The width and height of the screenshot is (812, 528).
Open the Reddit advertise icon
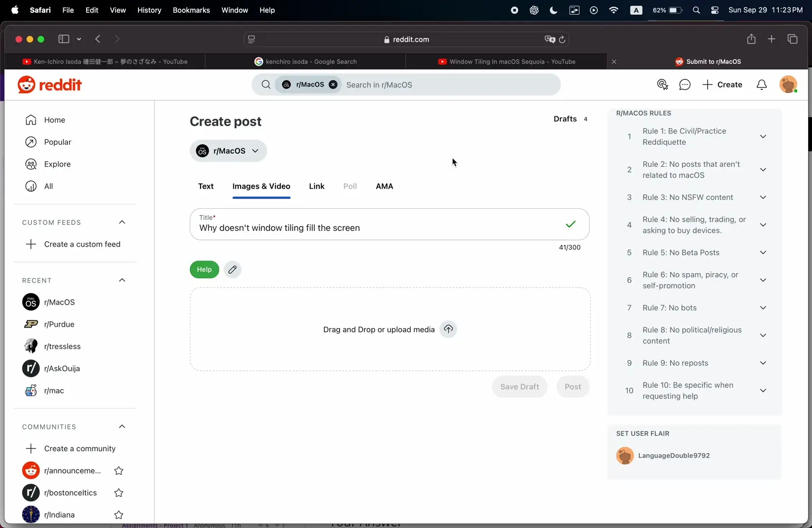(662, 85)
